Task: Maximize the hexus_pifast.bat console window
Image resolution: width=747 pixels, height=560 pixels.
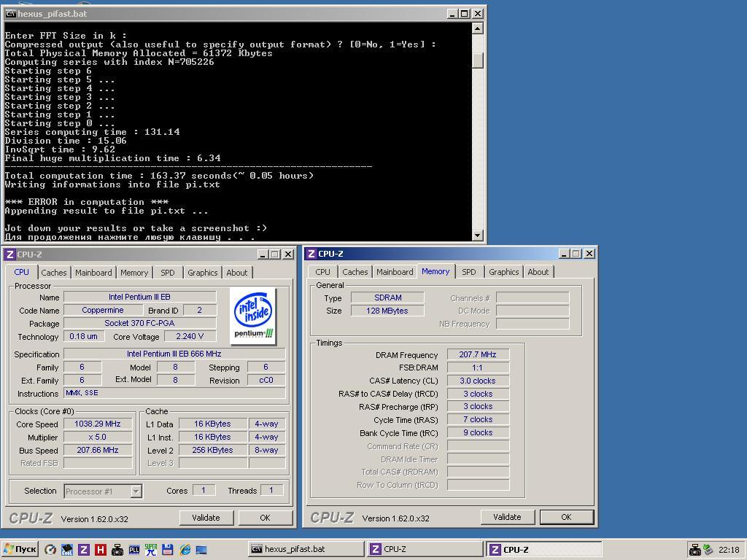Action: (465, 14)
